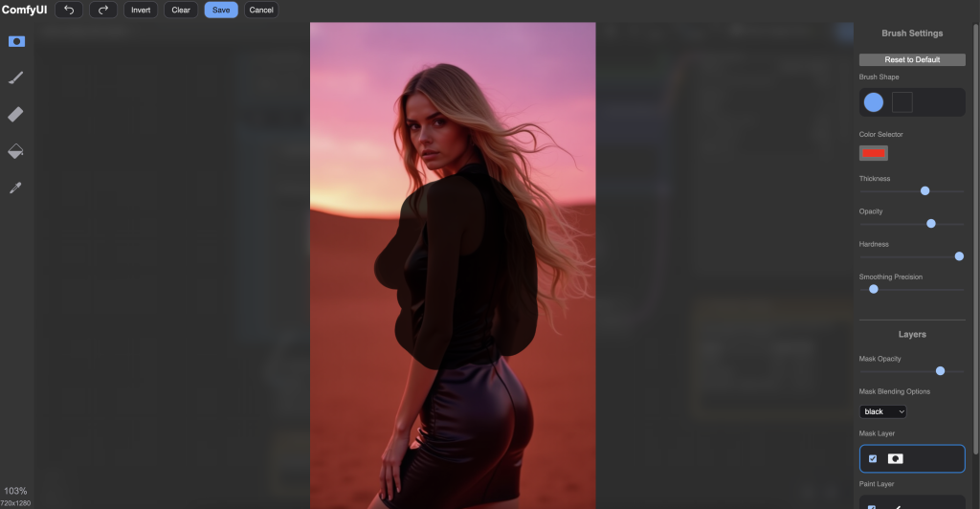Select the Mask Layer thumbnail
This screenshot has width=980, height=509.
(896, 459)
